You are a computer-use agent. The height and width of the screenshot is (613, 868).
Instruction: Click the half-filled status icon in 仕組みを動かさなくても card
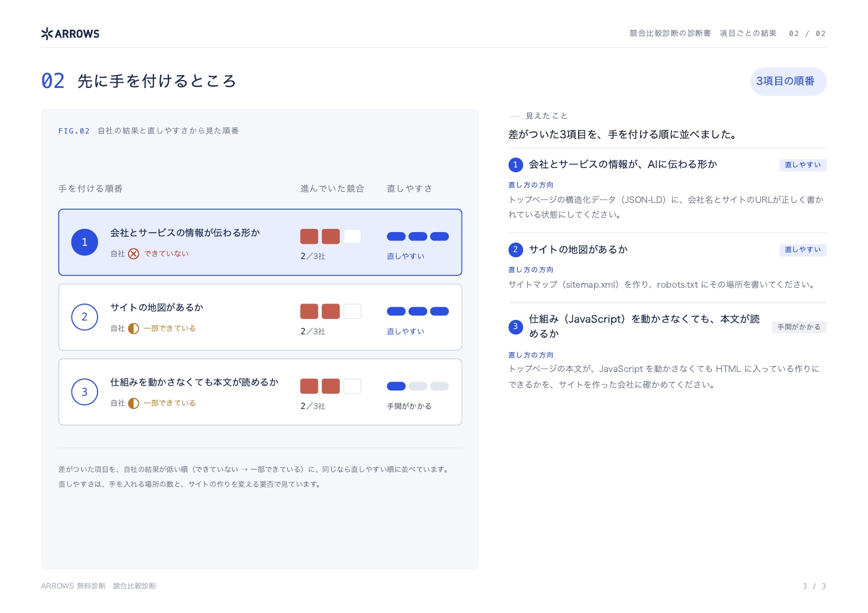click(134, 403)
